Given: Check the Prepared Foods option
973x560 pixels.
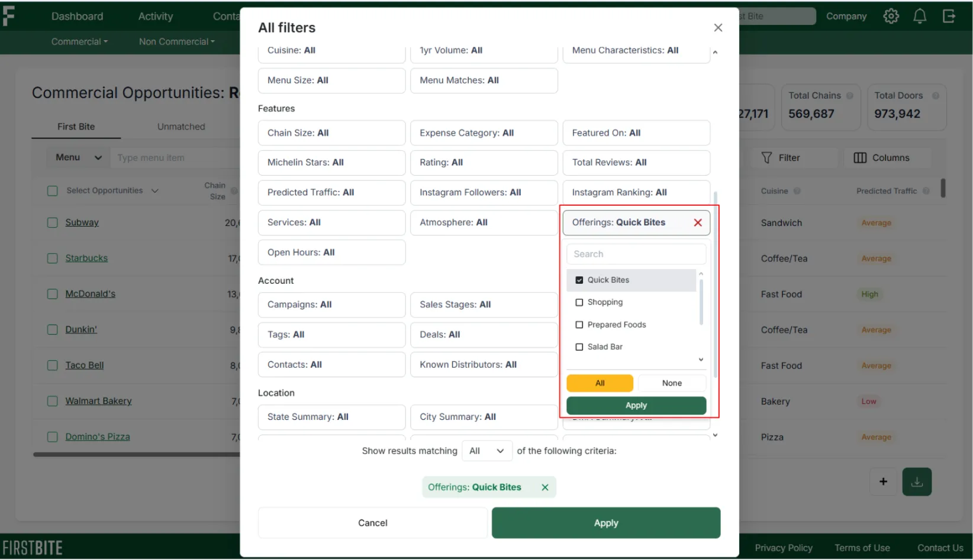Looking at the screenshot, I should (579, 325).
